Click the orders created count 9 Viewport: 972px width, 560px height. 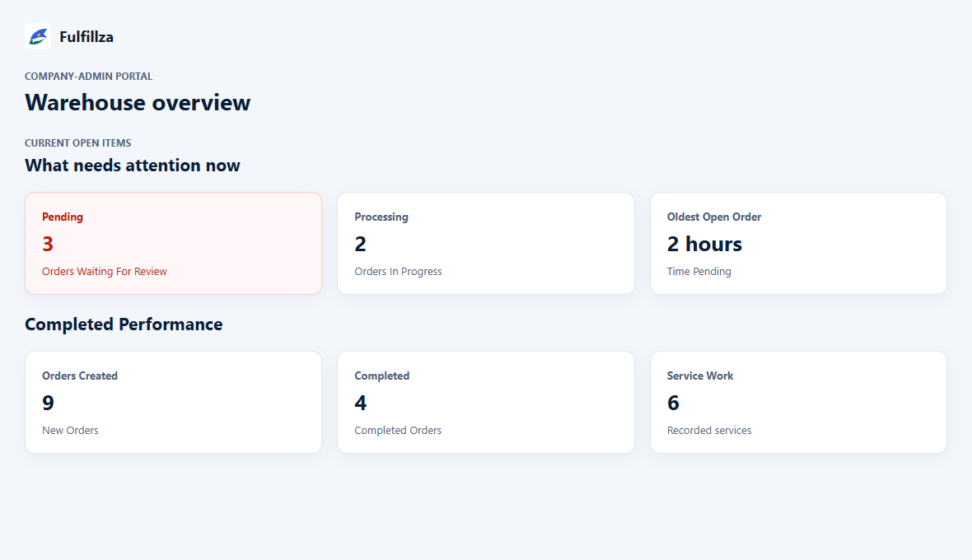click(x=48, y=403)
